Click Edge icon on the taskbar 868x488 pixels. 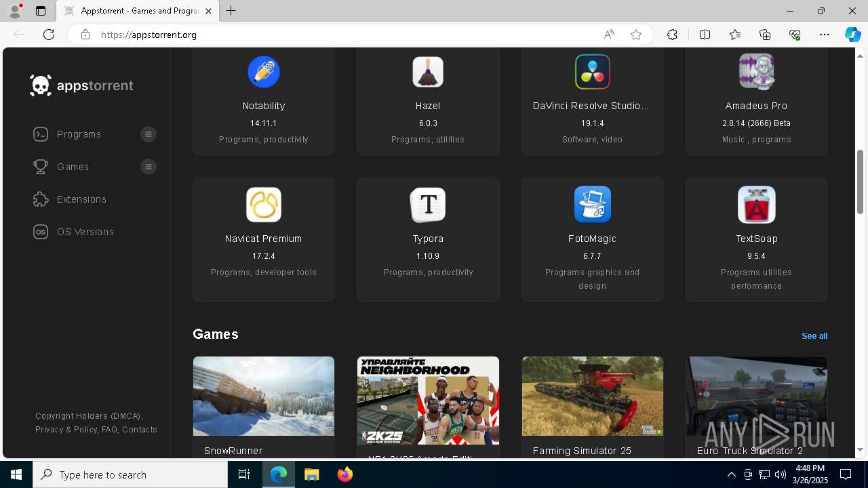[279, 474]
